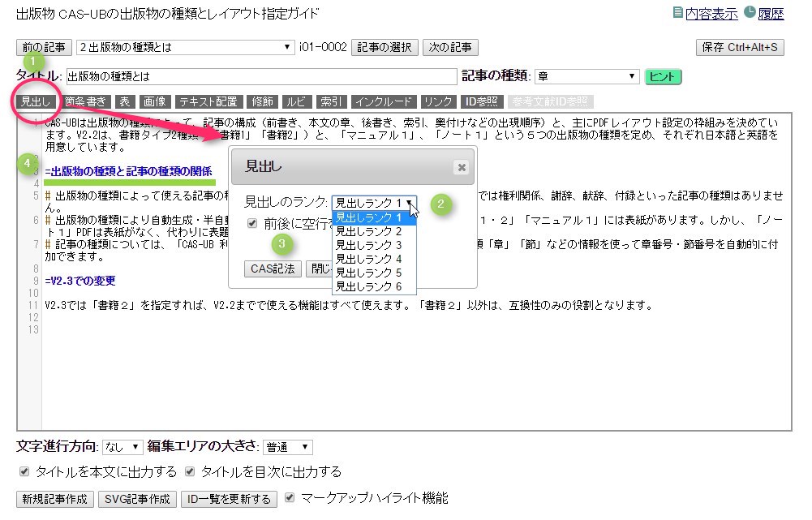Select the 修飾 toolbar tab

click(262, 101)
